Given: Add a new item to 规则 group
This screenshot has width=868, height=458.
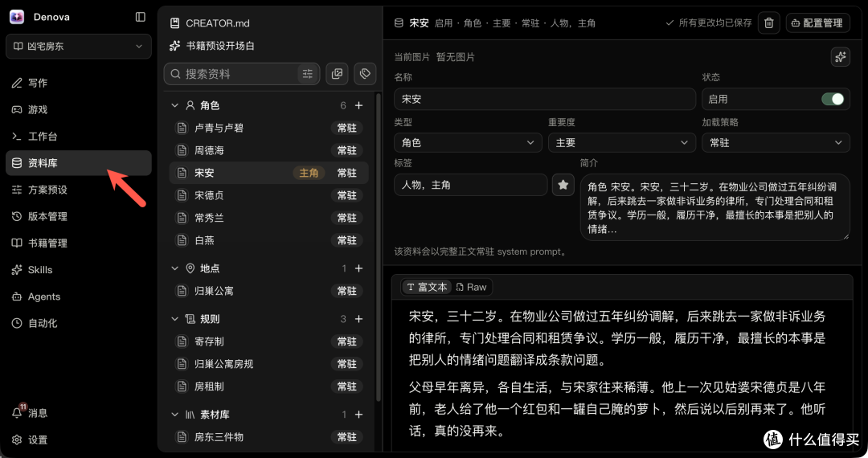Looking at the screenshot, I should point(358,319).
